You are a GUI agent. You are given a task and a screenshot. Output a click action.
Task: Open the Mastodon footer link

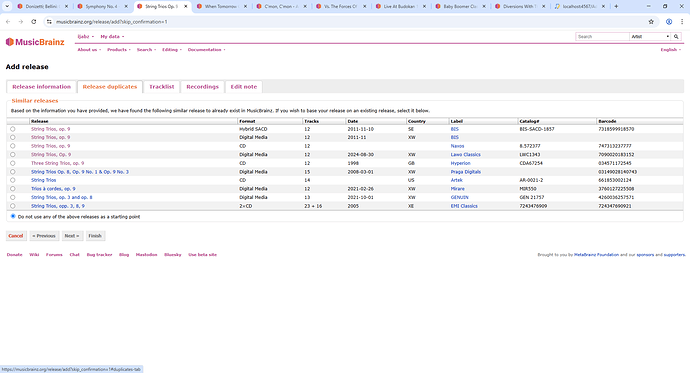[x=147, y=255]
